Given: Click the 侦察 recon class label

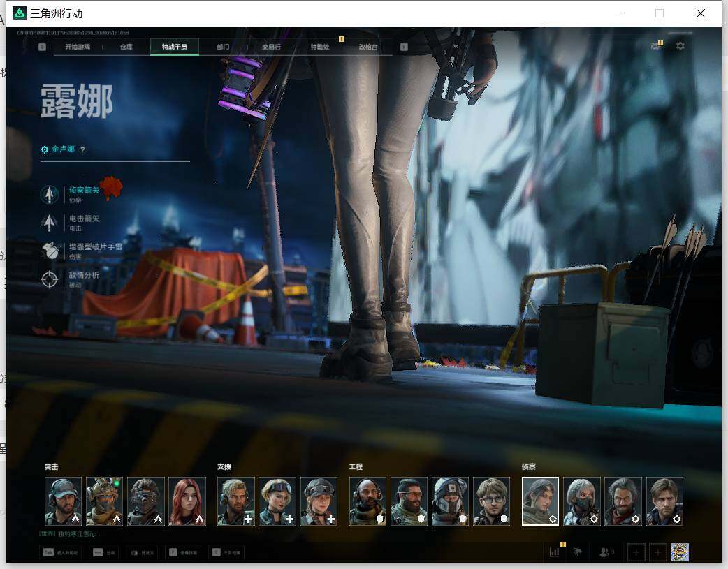Looking at the screenshot, I should pyautogui.click(x=529, y=467).
